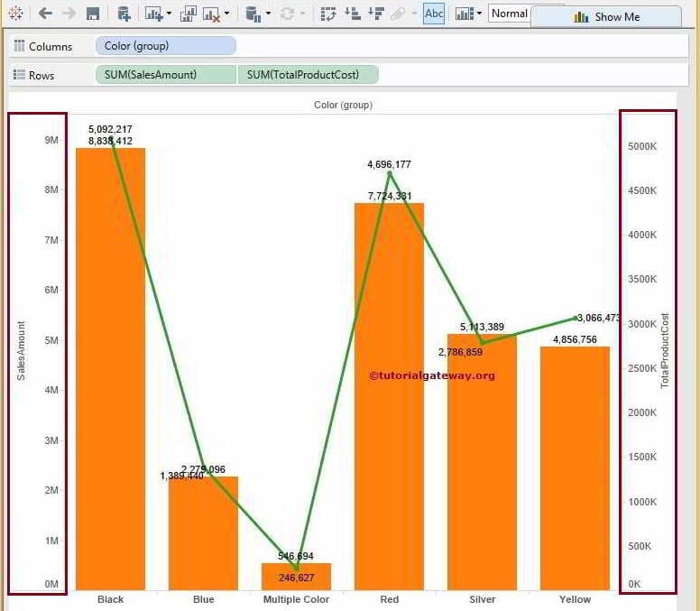Click the 5000K tick on right axis
This screenshot has height=611, width=700.
(642, 146)
